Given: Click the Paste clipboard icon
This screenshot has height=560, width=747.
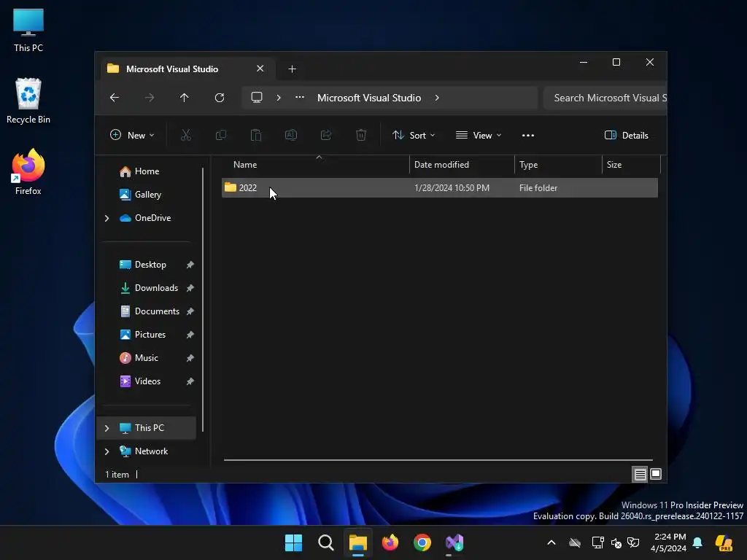Looking at the screenshot, I should coord(256,135).
